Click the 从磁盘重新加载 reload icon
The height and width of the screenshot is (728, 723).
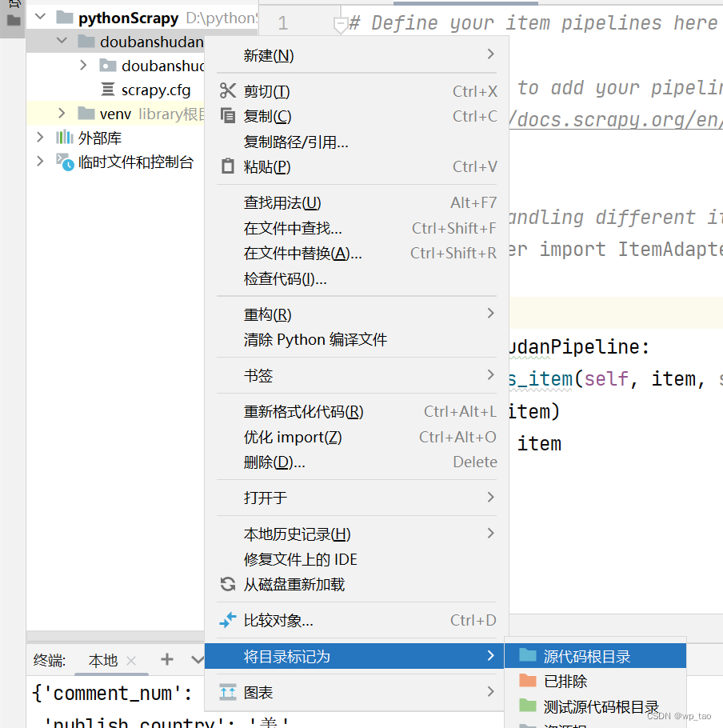(226, 585)
